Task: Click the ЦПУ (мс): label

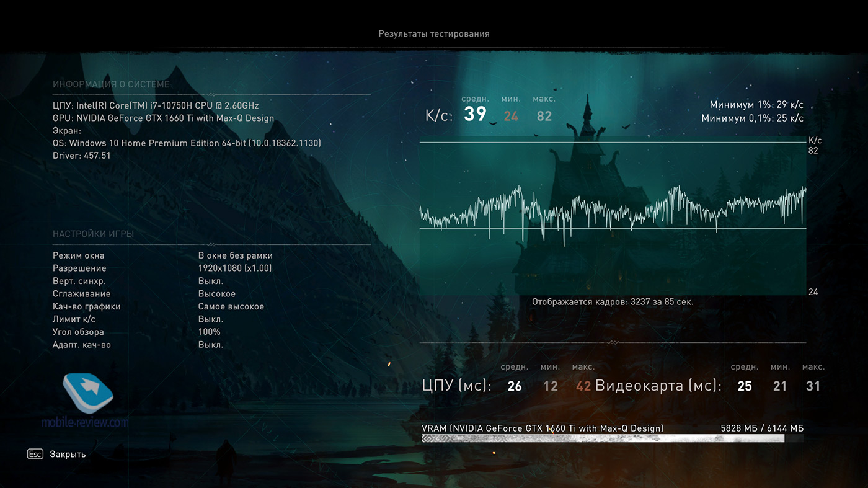Action: pyautogui.click(x=456, y=386)
